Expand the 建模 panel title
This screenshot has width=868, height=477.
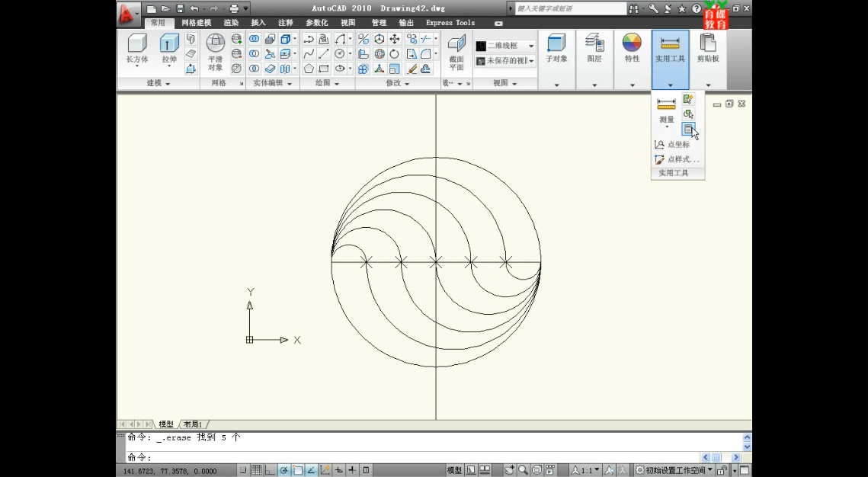[159, 83]
